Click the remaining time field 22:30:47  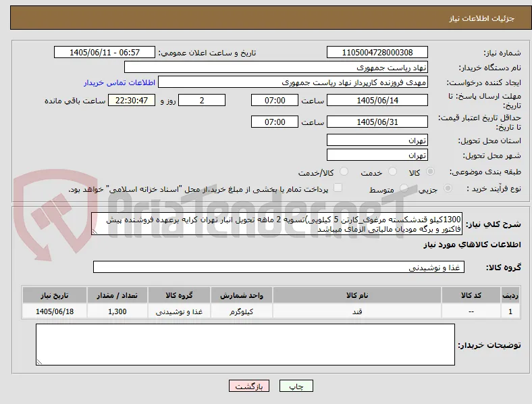(132, 100)
